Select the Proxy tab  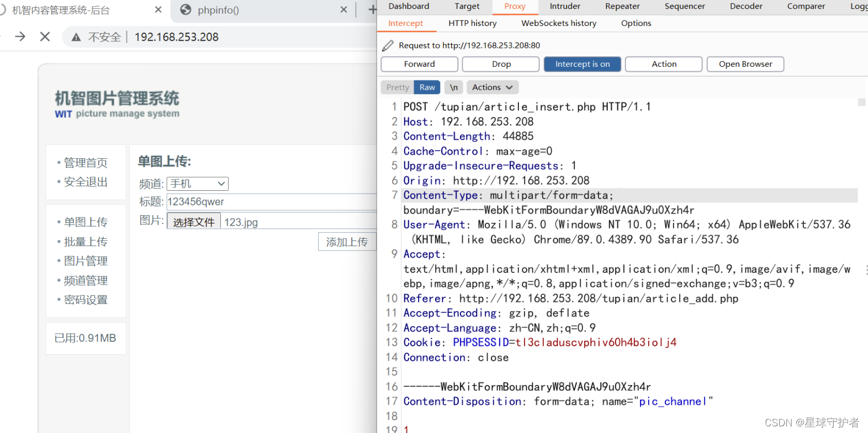(515, 6)
